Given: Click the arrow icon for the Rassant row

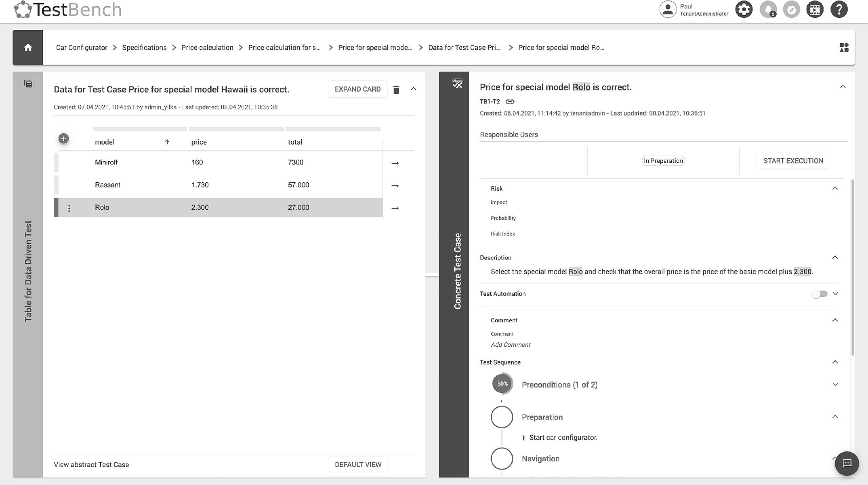Looking at the screenshot, I should click(395, 185).
